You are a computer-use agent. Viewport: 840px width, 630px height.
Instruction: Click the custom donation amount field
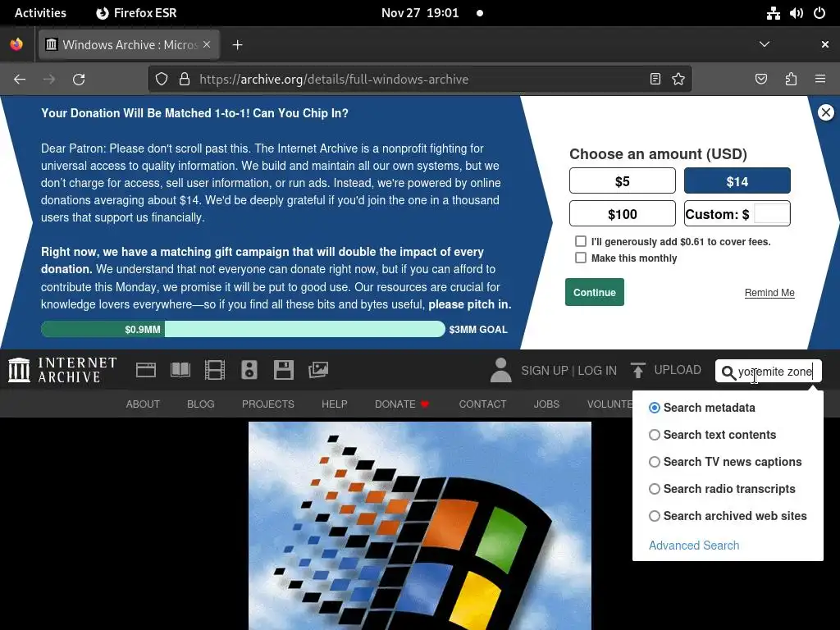tap(771, 214)
